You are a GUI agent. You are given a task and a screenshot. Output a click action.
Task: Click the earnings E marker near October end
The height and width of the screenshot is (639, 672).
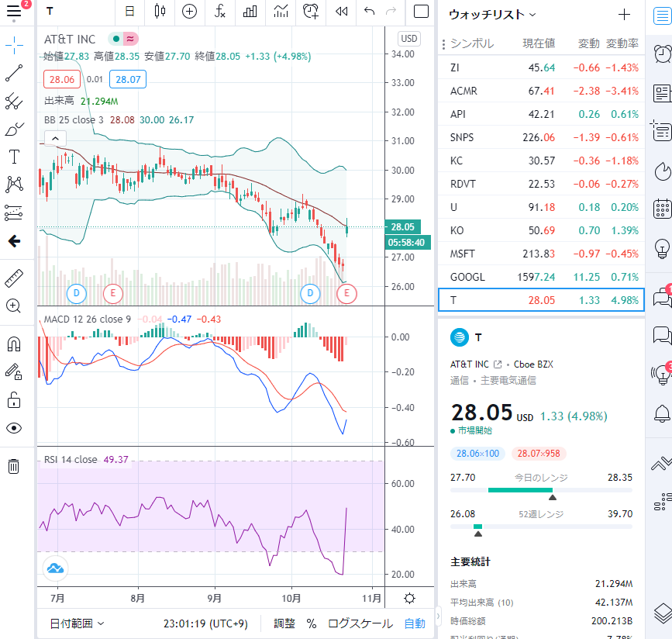(x=346, y=293)
